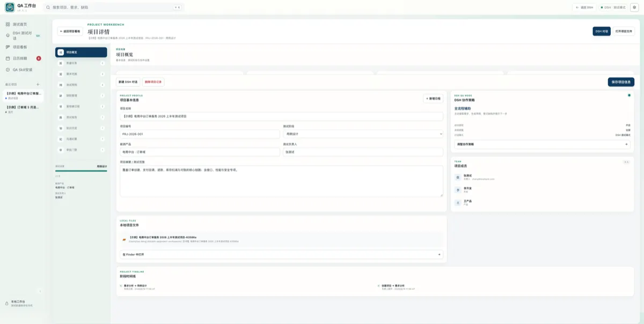Select recent project 订单域 5 月迭代
Image resolution: width=644 pixels, height=324 pixels.
[x=23, y=109]
